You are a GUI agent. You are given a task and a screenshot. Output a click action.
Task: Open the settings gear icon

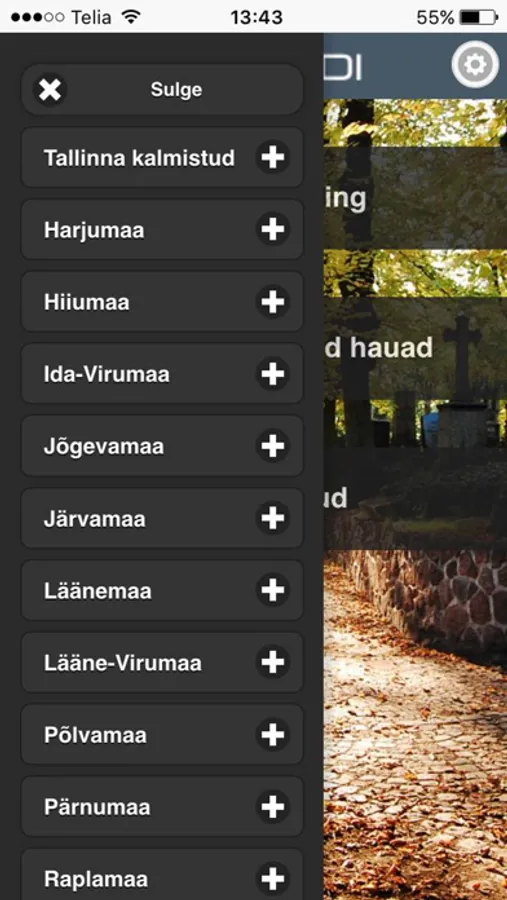pos(474,65)
